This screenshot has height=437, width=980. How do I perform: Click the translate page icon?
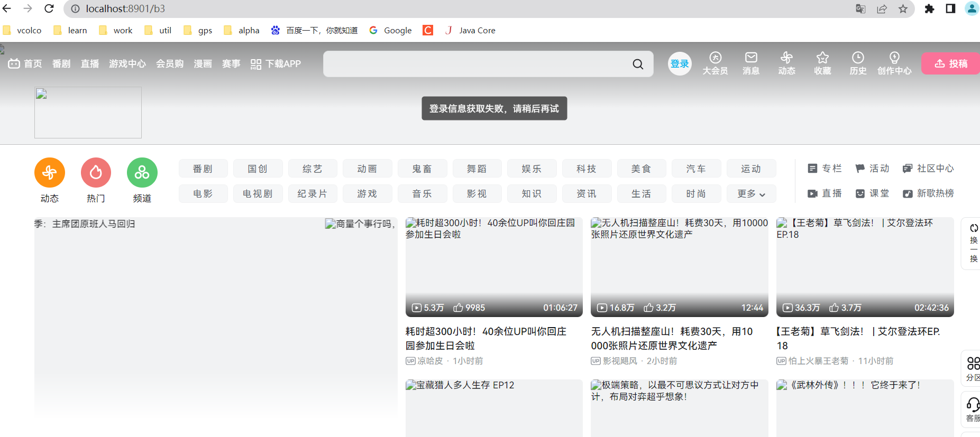click(860, 8)
